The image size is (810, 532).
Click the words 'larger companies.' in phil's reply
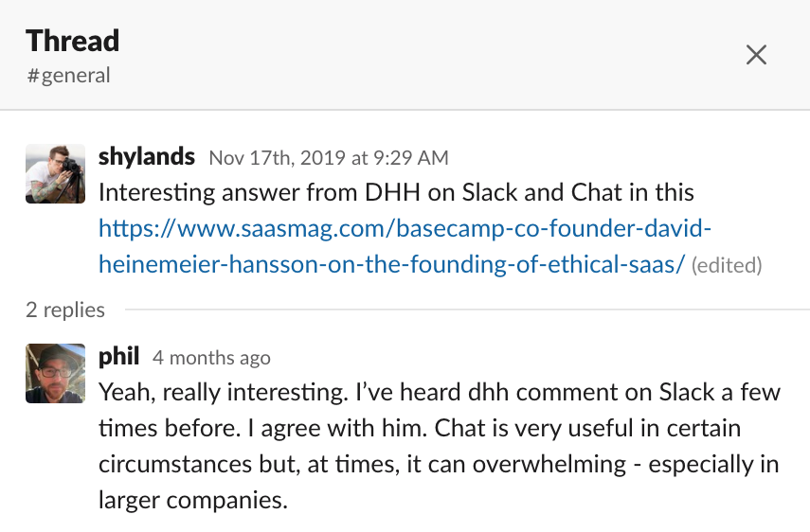tap(192, 500)
